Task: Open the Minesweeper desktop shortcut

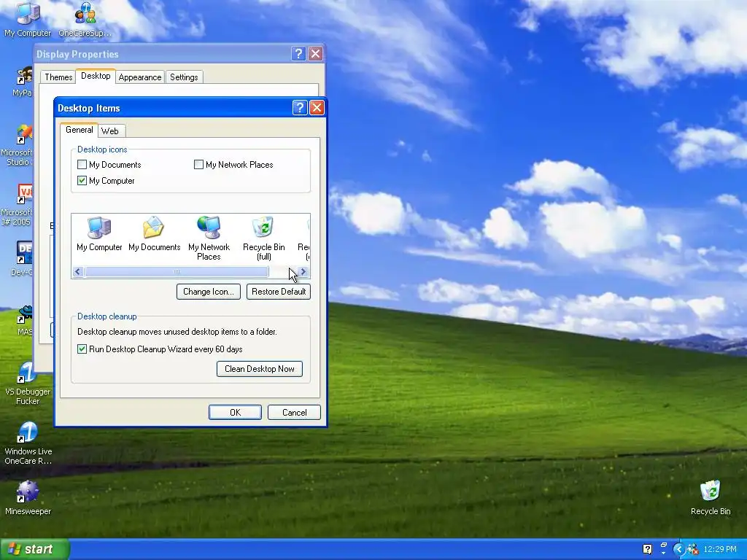Action: (x=28, y=498)
